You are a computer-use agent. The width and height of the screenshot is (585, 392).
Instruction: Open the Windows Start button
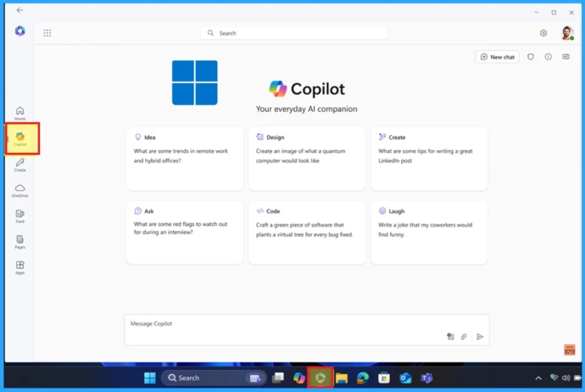pyautogui.click(x=150, y=378)
